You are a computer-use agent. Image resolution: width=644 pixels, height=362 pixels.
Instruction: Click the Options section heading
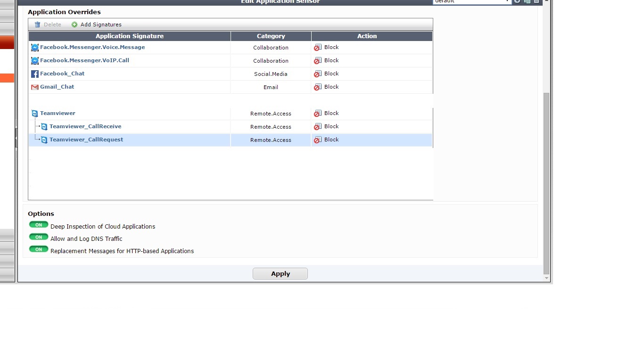[41, 214]
